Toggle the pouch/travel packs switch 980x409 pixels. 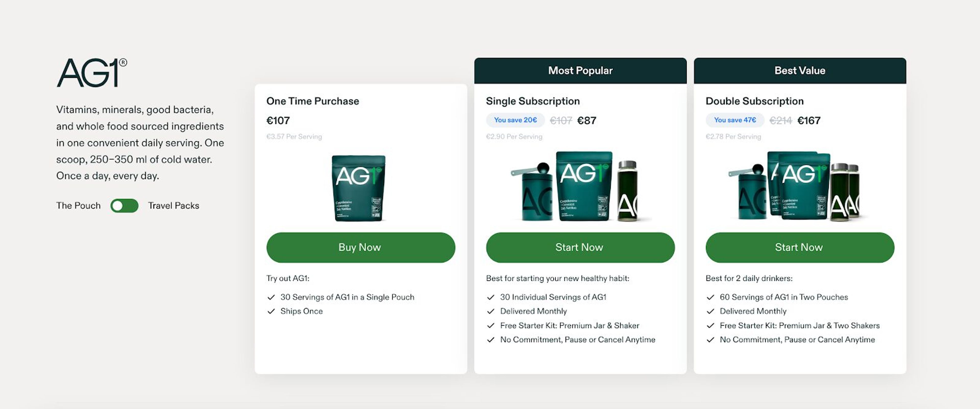124,205
